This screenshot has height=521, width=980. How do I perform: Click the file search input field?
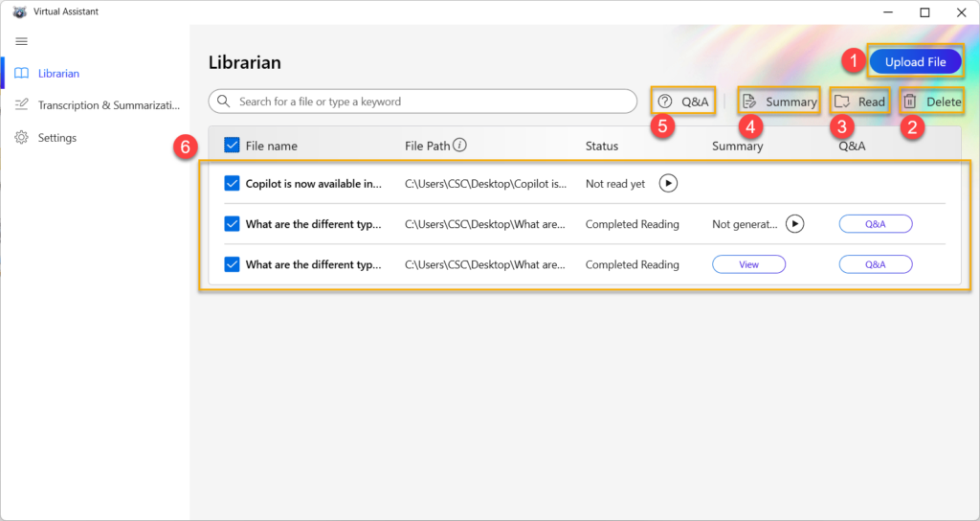coord(422,102)
